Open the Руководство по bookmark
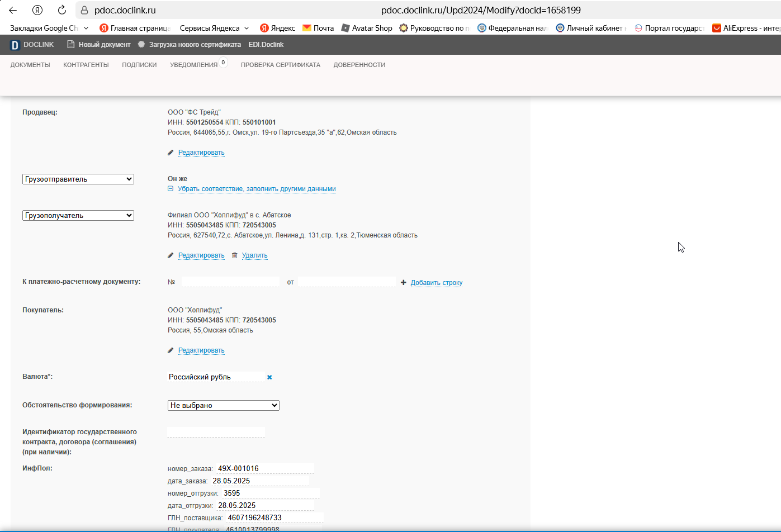The image size is (781, 532). [435, 28]
